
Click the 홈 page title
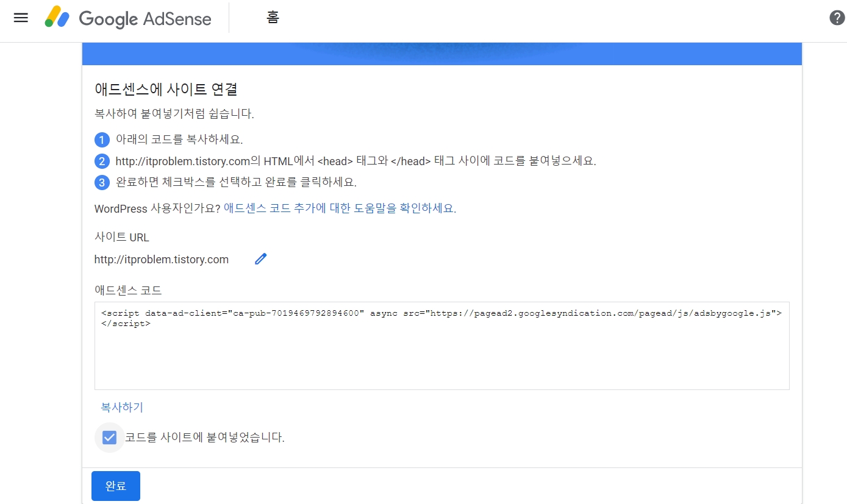tap(273, 18)
